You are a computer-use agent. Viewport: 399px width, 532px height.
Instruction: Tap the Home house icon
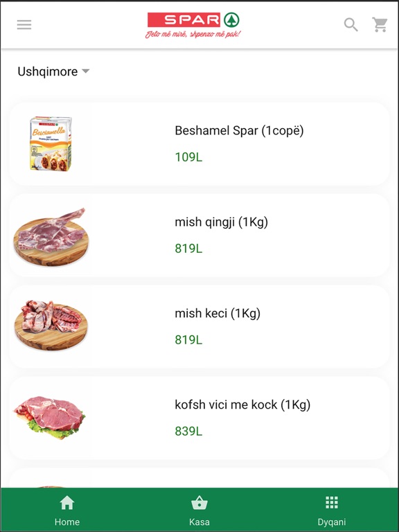(x=66, y=503)
